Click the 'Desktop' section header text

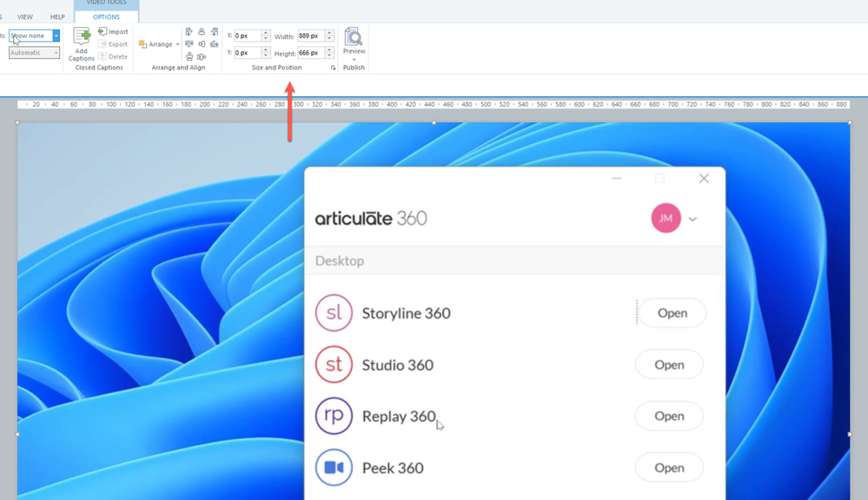tap(340, 260)
